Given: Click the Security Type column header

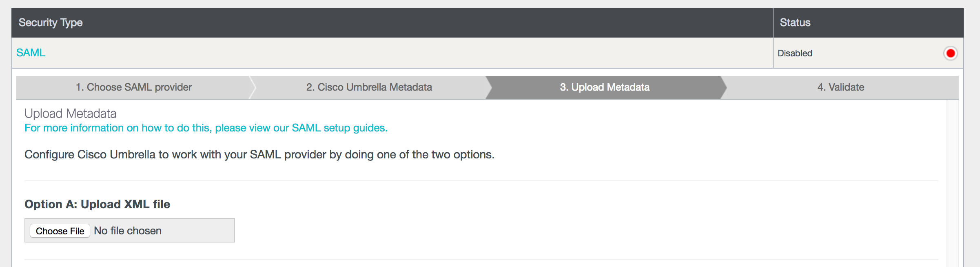Looking at the screenshot, I should [51, 22].
